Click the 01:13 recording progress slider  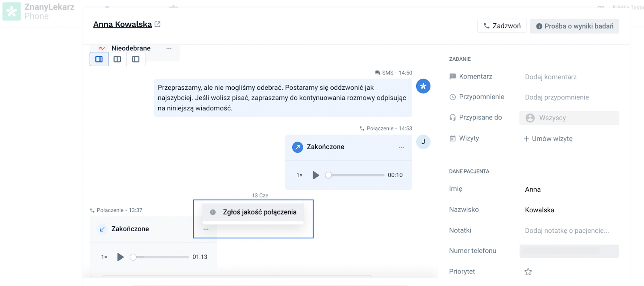point(160,257)
